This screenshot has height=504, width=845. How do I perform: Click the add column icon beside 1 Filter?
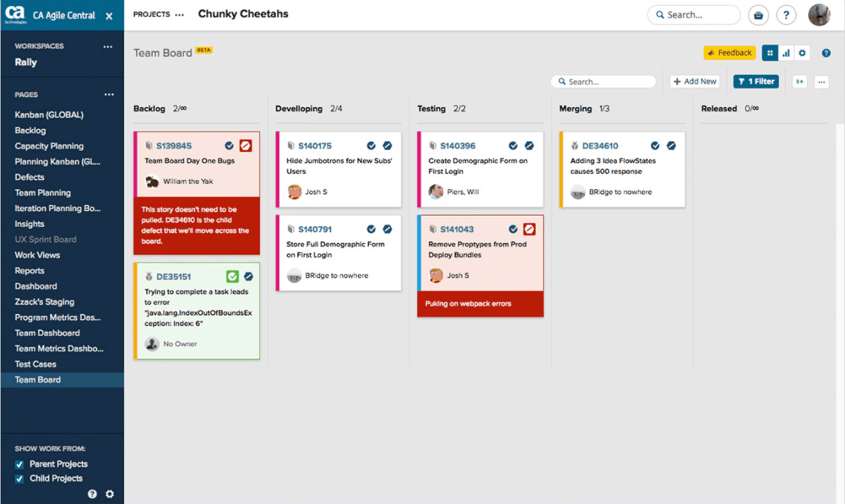pyautogui.click(x=799, y=81)
